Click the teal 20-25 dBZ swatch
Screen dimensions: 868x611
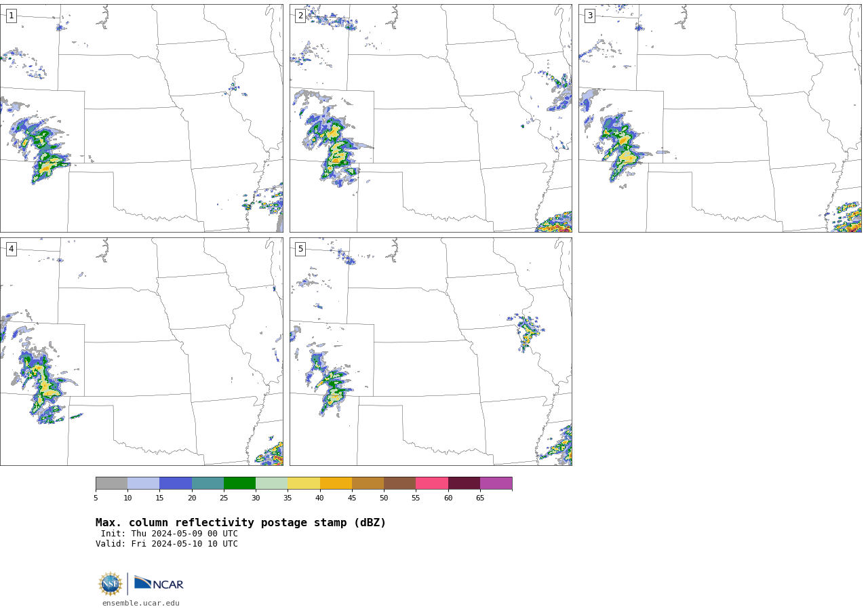pos(208,484)
